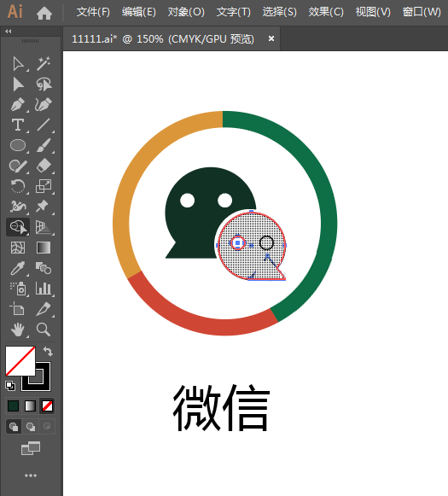Image resolution: width=448 pixels, height=496 pixels.
Task: Apply the dark green Color button
Action: click(x=14, y=406)
